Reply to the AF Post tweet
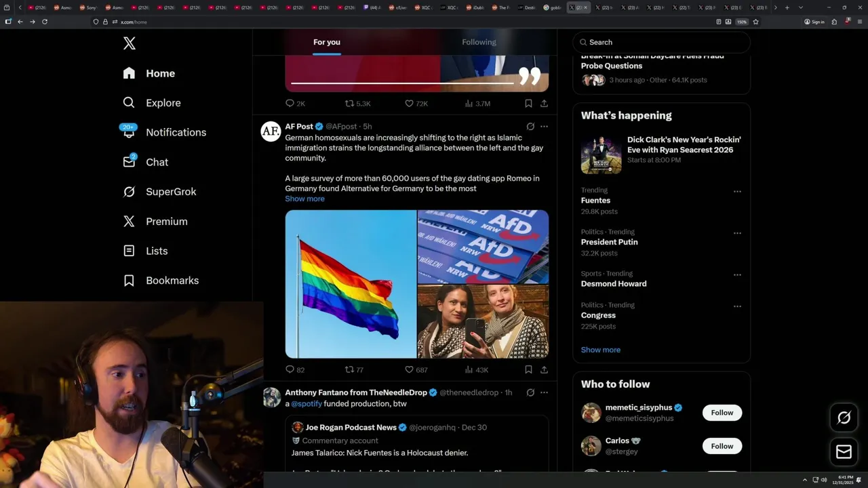This screenshot has width=868, height=488. [x=295, y=370]
